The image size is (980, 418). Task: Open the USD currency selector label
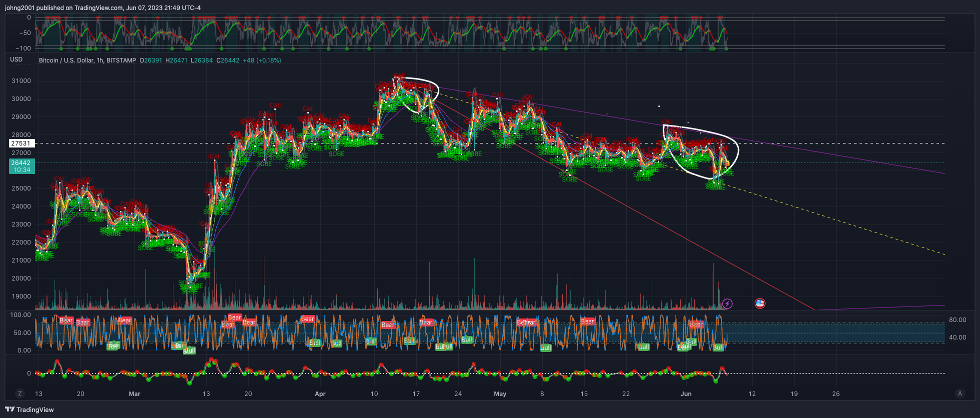16,59
